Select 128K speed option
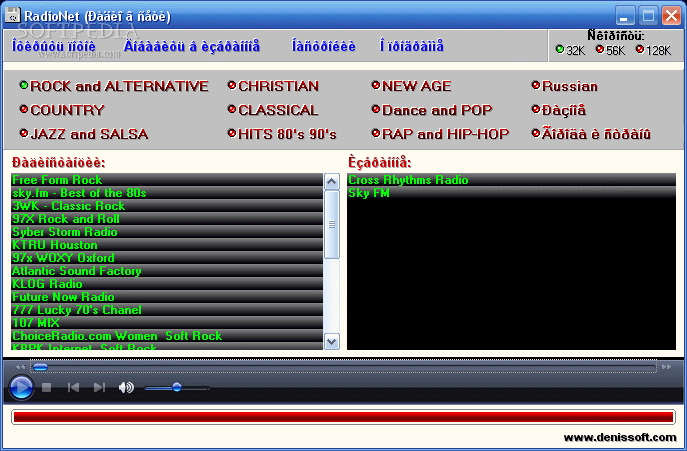This screenshot has width=687, height=451. click(653, 50)
